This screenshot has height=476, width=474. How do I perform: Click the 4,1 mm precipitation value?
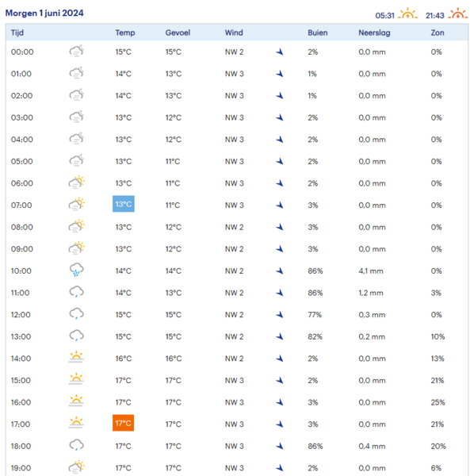(x=371, y=271)
